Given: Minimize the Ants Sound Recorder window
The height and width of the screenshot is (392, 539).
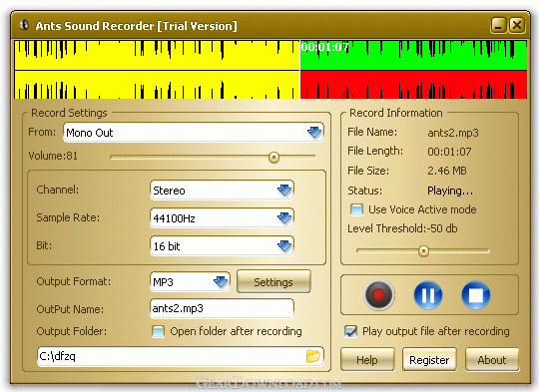Looking at the screenshot, I should click(498, 25).
